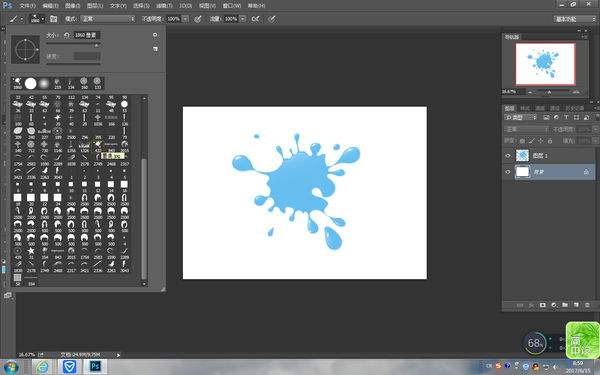
Task: Open the layer filter type dropdown
Action: (521, 117)
